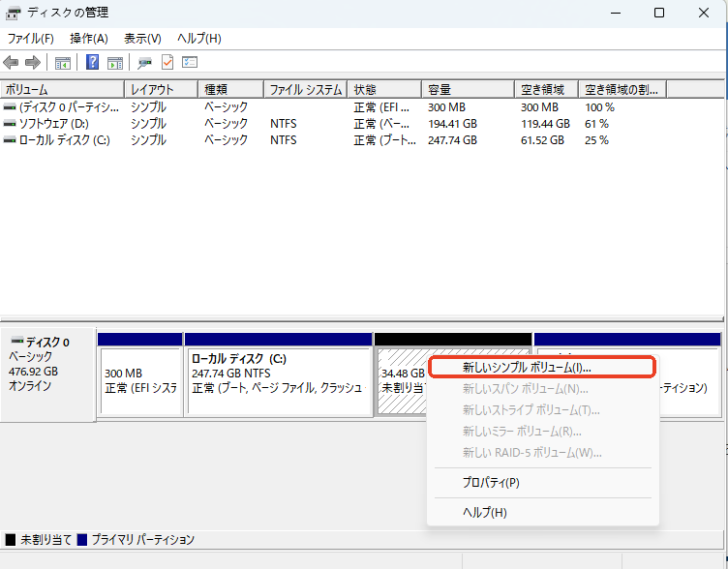Viewport: 728px width, 569px height.
Task: Click the red checkmark properties toolbar icon
Action: 167,62
